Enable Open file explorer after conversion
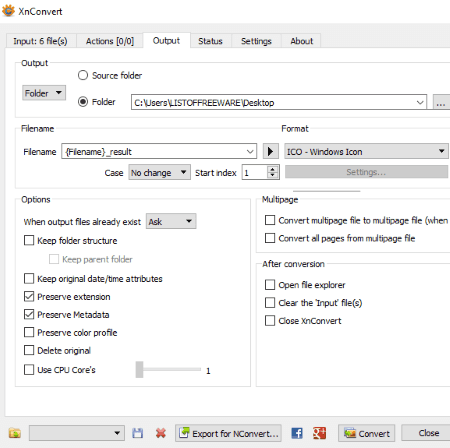The image size is (450, 448). [x=270, y=285]
